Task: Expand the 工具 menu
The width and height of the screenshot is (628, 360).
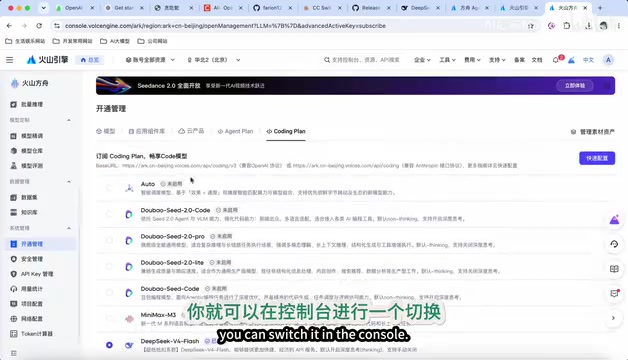Action: tap(447, 60)
